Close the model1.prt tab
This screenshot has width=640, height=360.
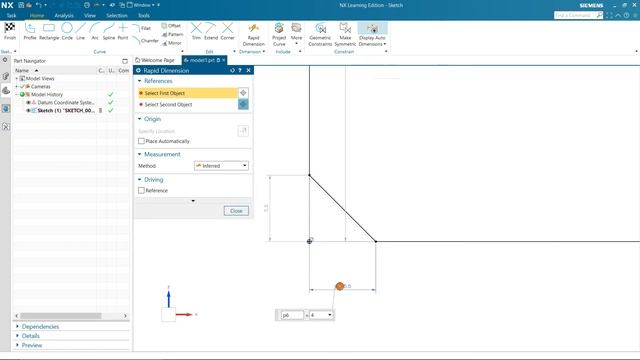click(224, 60)
